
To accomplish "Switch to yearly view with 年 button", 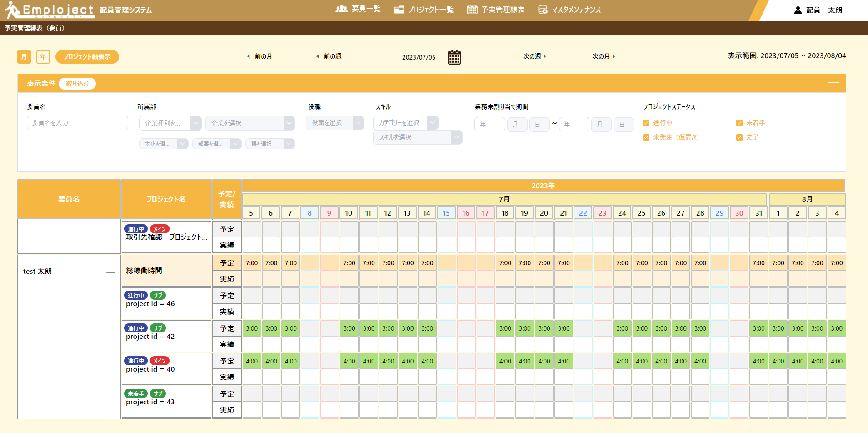I will click(x=43, y=57).
